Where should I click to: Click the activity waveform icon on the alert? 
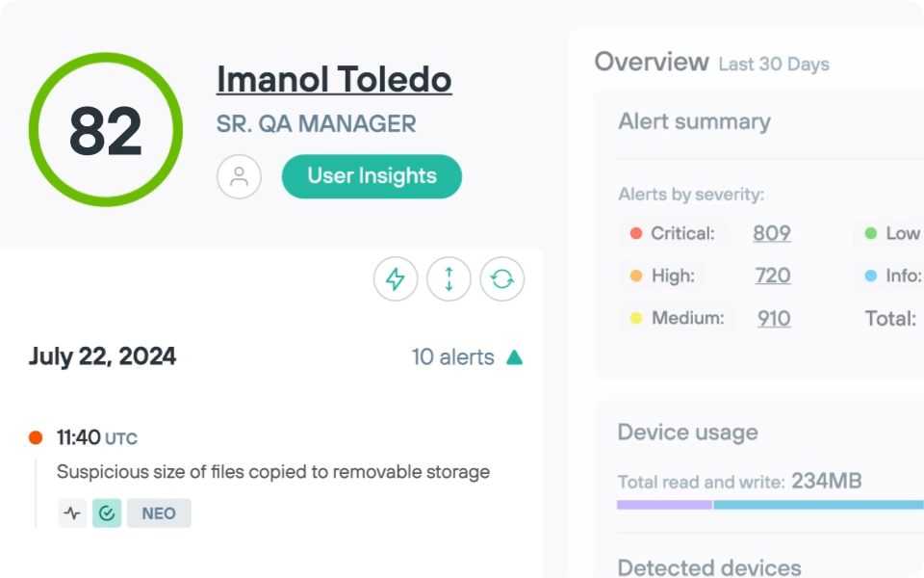tap(71, 512)
